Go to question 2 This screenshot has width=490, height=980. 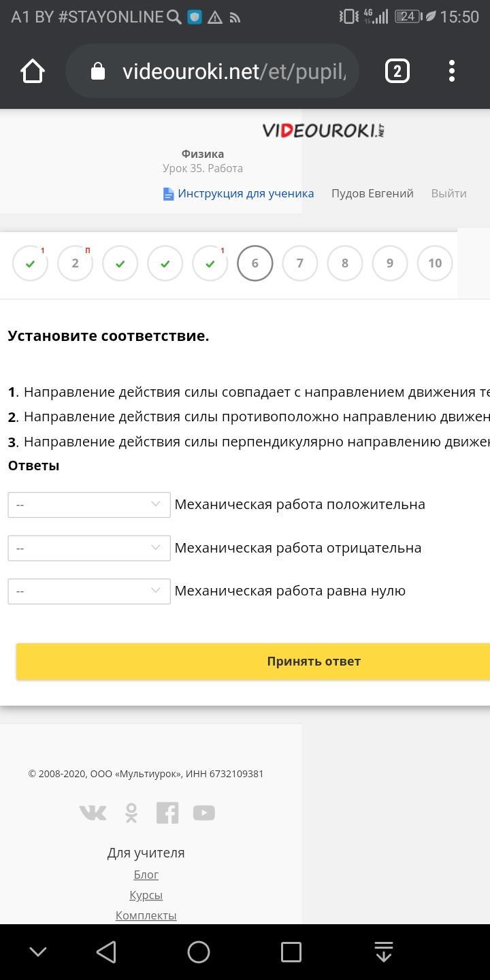pyautogui.click(x=75, y=263)
